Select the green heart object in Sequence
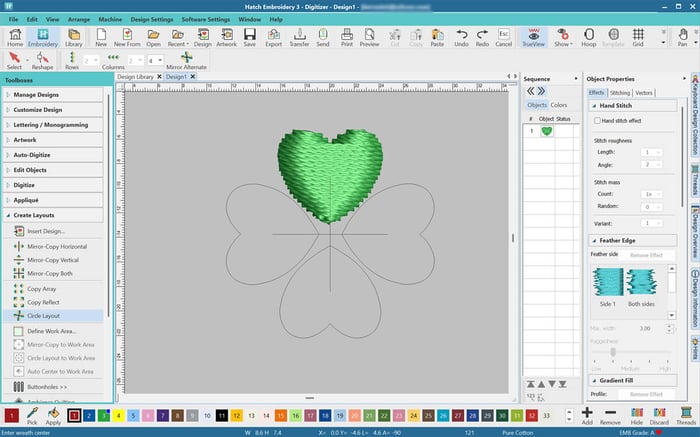 coord(547,131)
